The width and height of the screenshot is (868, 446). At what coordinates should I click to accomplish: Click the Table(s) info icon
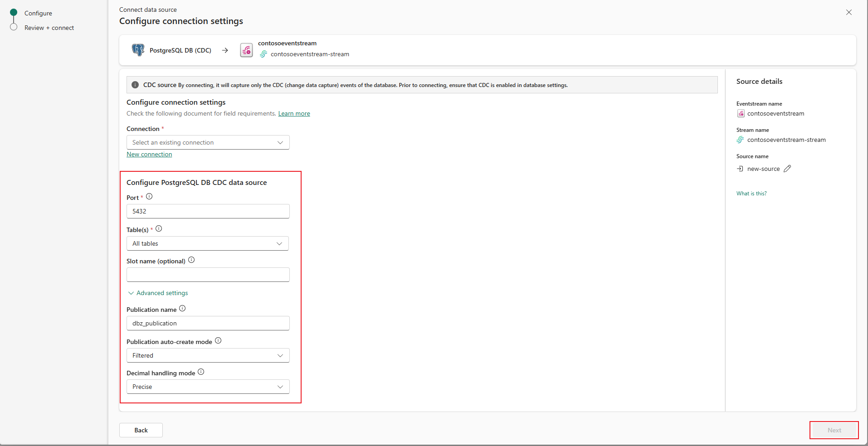point(158,228)
